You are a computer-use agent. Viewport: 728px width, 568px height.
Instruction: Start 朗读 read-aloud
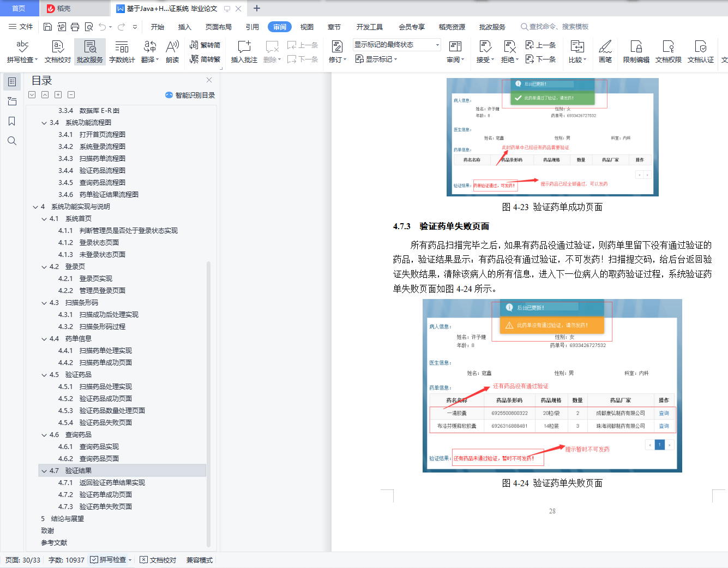172,52
